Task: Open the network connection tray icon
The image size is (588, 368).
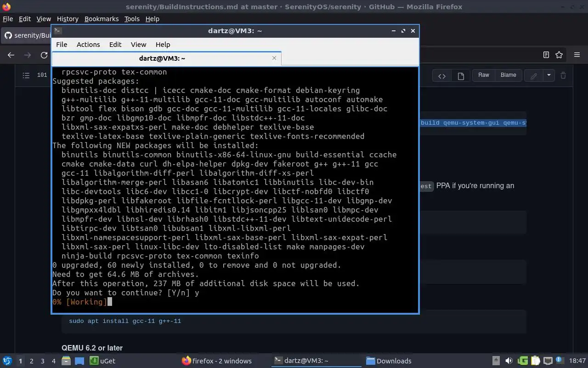Action: click(x=548, y=361)
